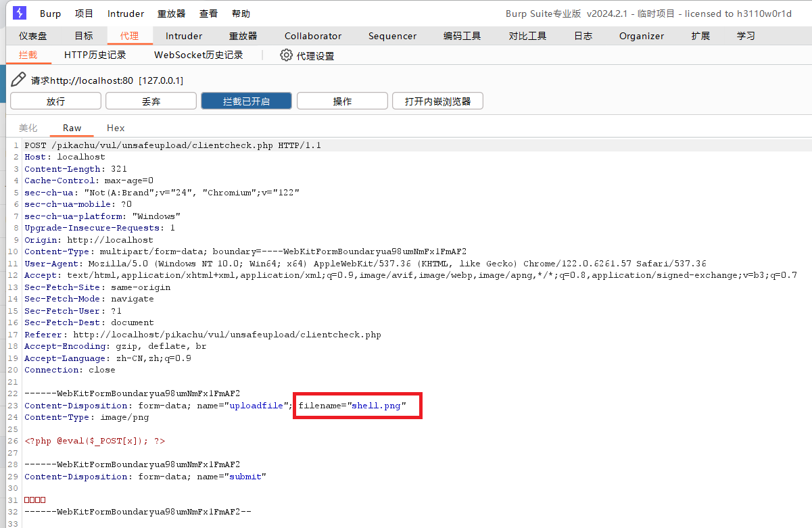
Task: Open the 重放器 menu in menu bar
Action: (171, 14)
